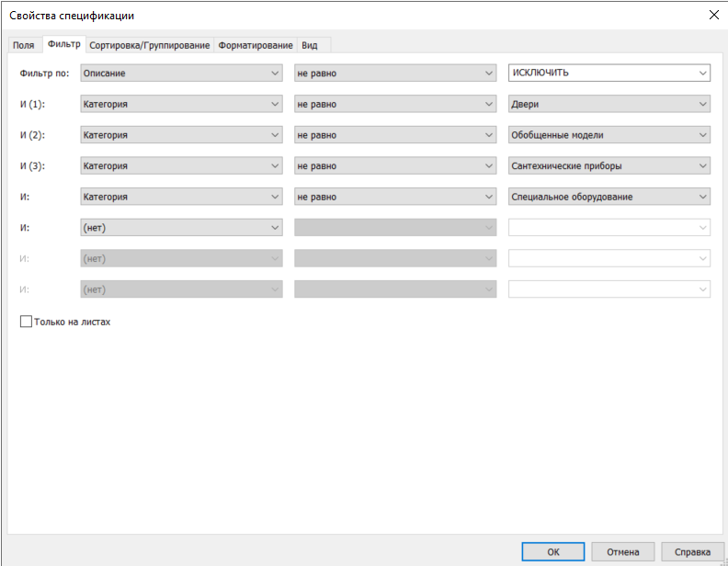Open не равно operator dropdown in Фильтр по row

coord(395,73)
